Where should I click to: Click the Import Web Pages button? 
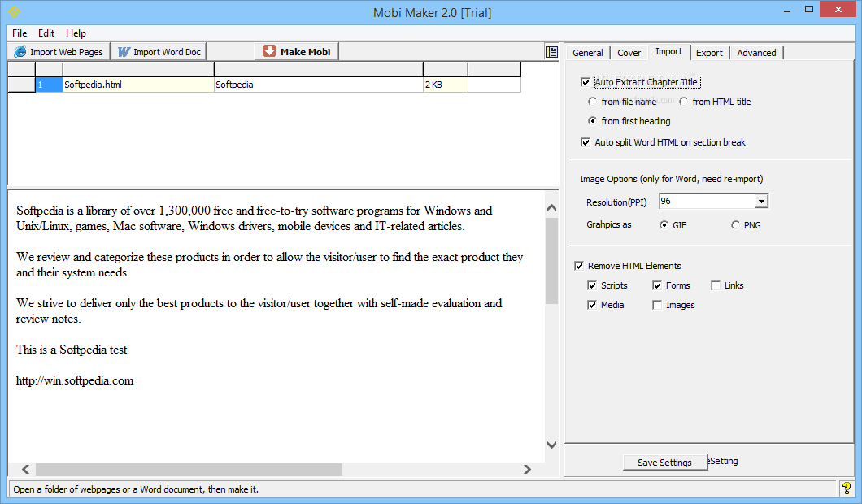59,52
